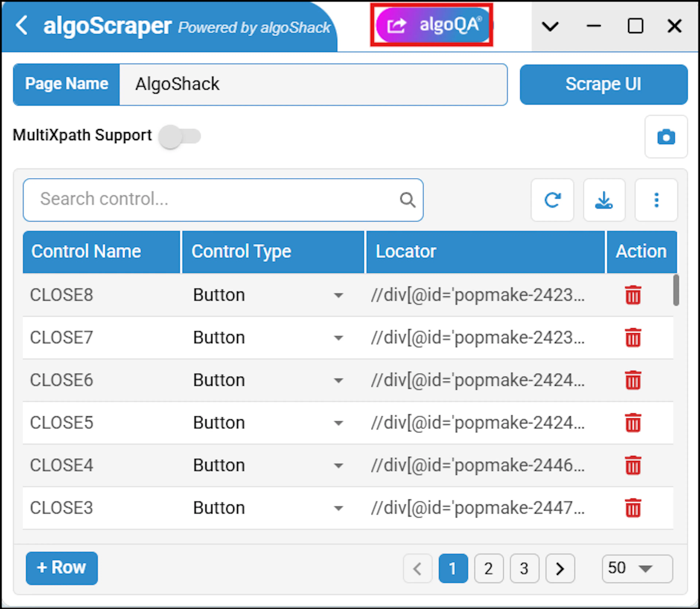The image size is (700, 609).
Task: Select pagination page 1
Action: click(x=453, y=568)
